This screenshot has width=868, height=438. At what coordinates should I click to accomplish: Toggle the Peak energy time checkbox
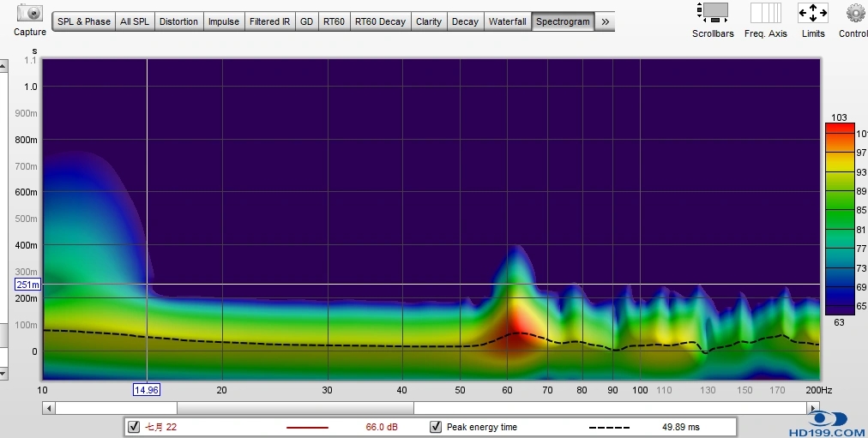[436, 427]
